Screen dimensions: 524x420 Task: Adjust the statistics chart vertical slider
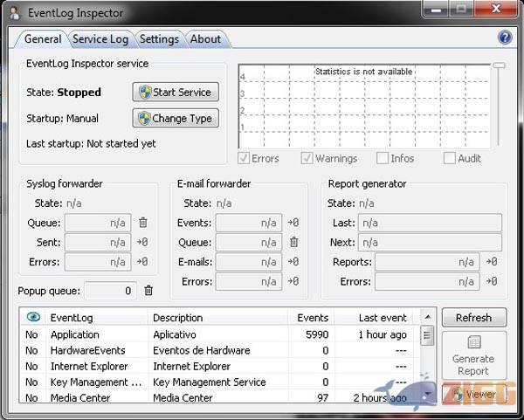500,65
